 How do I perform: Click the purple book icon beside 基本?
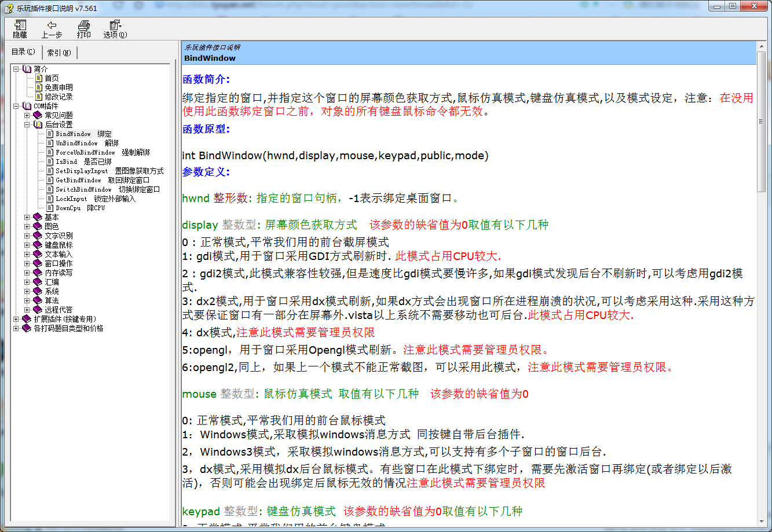click(38, 217)
